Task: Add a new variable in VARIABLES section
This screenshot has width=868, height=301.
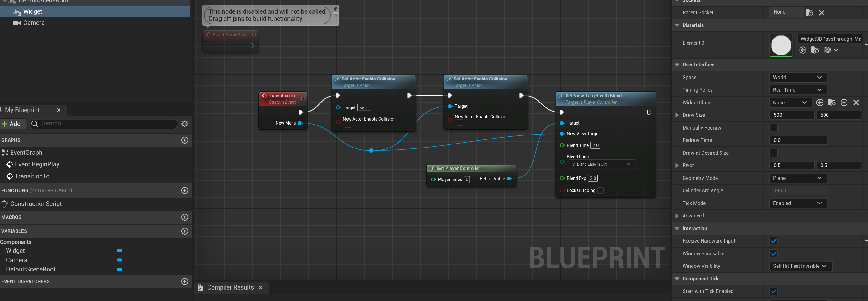Action: pyautogui.click(x=185, y=231)
